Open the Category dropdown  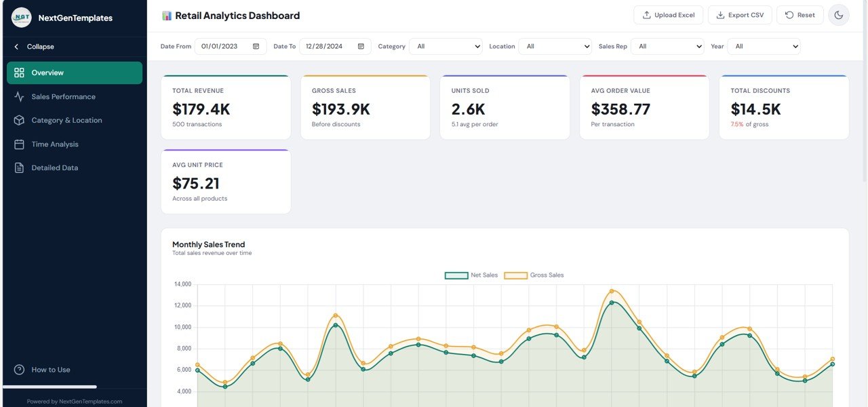(x=446, y=46)
